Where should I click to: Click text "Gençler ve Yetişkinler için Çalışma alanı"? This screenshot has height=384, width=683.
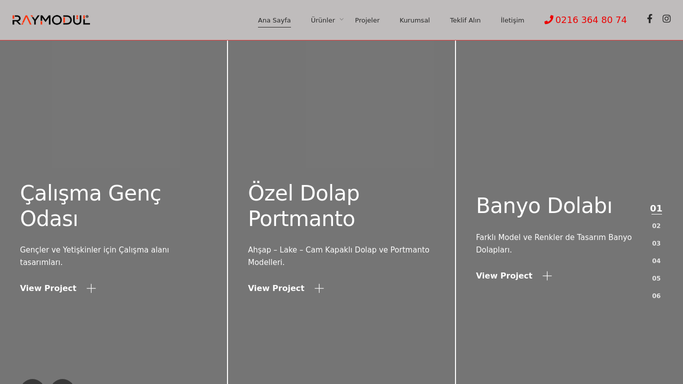tap(95, 250)
